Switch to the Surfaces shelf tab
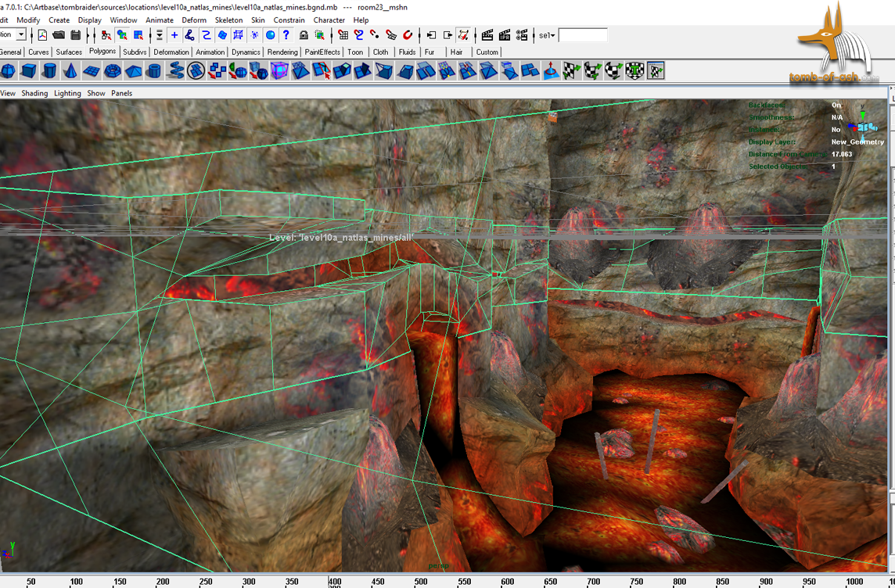The width and height of the screenshot is (895, 588). (69, 52)
